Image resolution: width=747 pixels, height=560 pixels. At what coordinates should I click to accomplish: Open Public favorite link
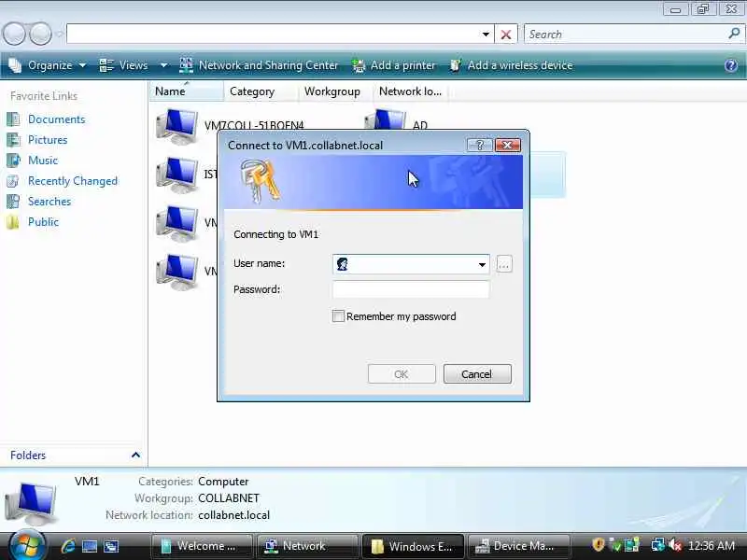(43, 222)
